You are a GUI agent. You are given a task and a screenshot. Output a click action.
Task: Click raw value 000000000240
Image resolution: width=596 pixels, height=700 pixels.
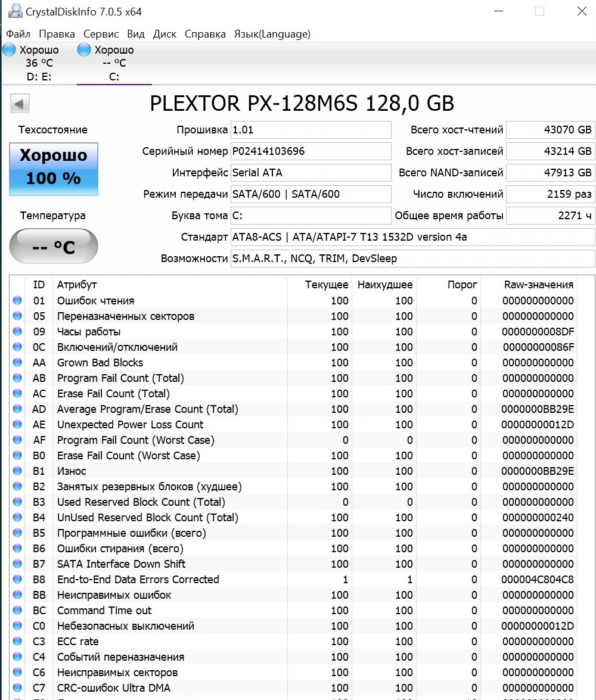click(x=538, y=518)
